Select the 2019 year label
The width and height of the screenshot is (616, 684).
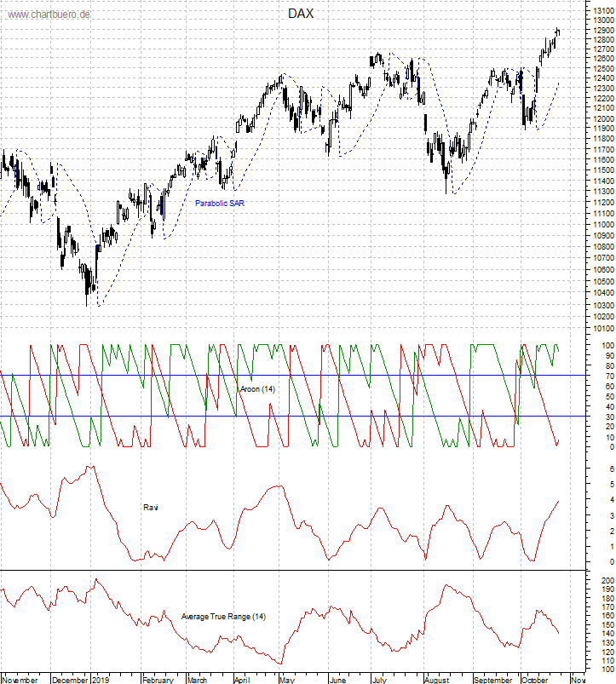[101, 680]
